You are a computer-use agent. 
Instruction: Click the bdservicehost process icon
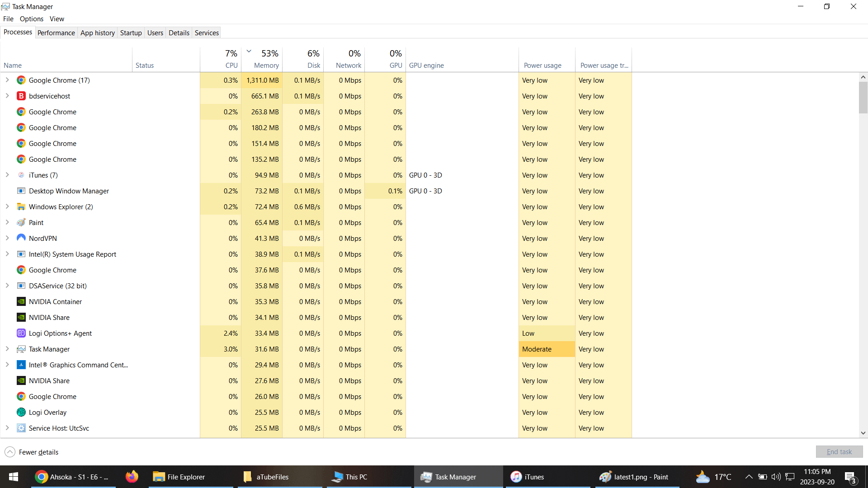click(21, 96)
